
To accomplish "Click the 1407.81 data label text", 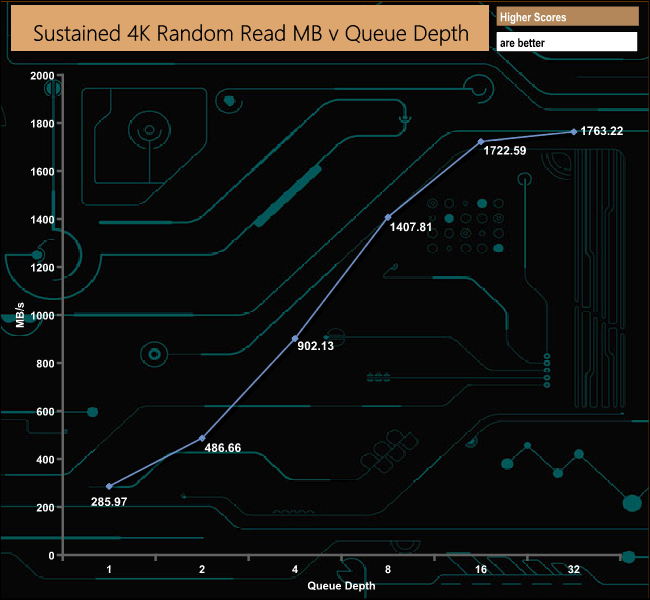I will 411,227.
